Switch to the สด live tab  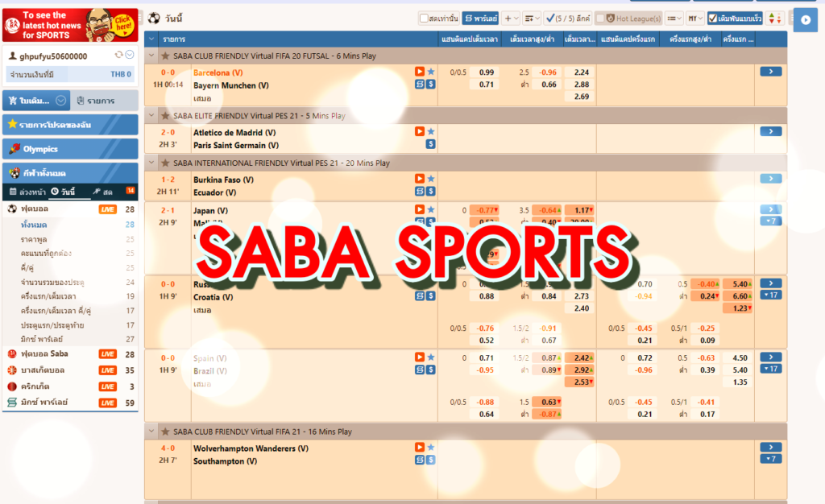pos(103,192)
